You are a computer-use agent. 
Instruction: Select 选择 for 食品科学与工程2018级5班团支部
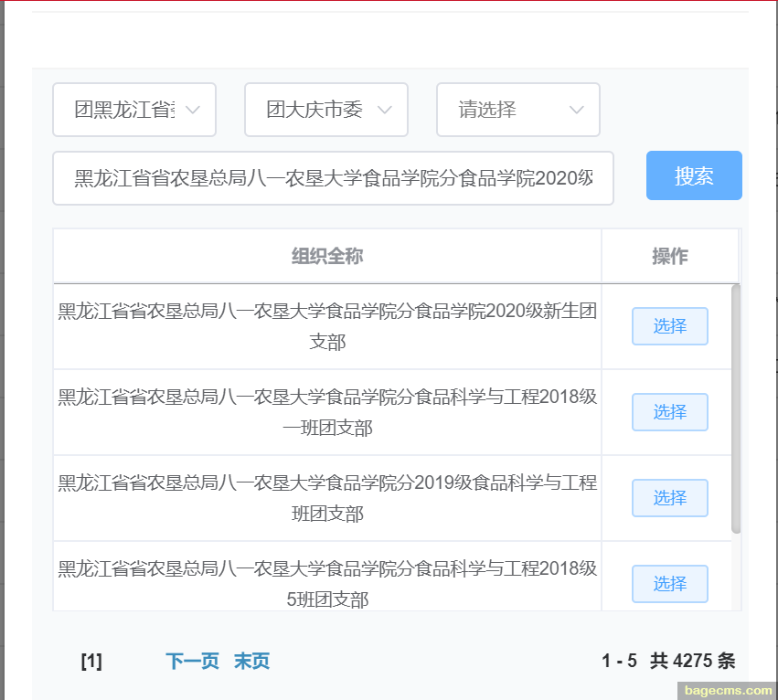tap(669, 584)
